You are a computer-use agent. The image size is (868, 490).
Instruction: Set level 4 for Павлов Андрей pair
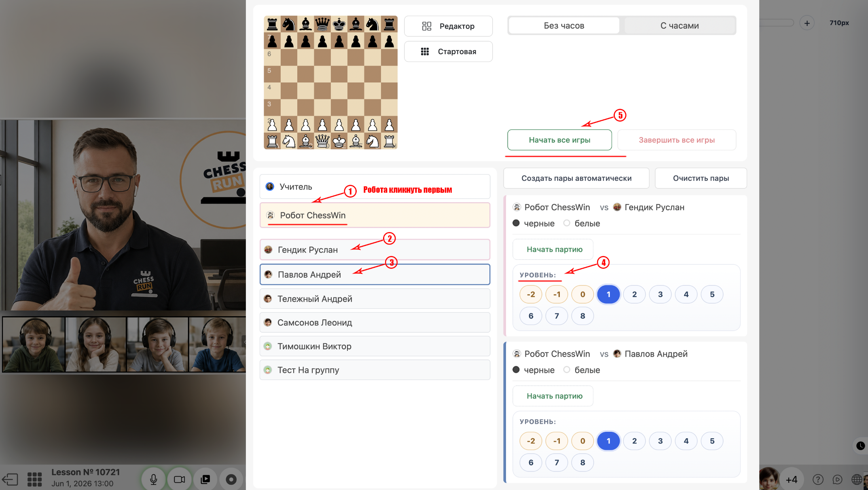point(686,441)
